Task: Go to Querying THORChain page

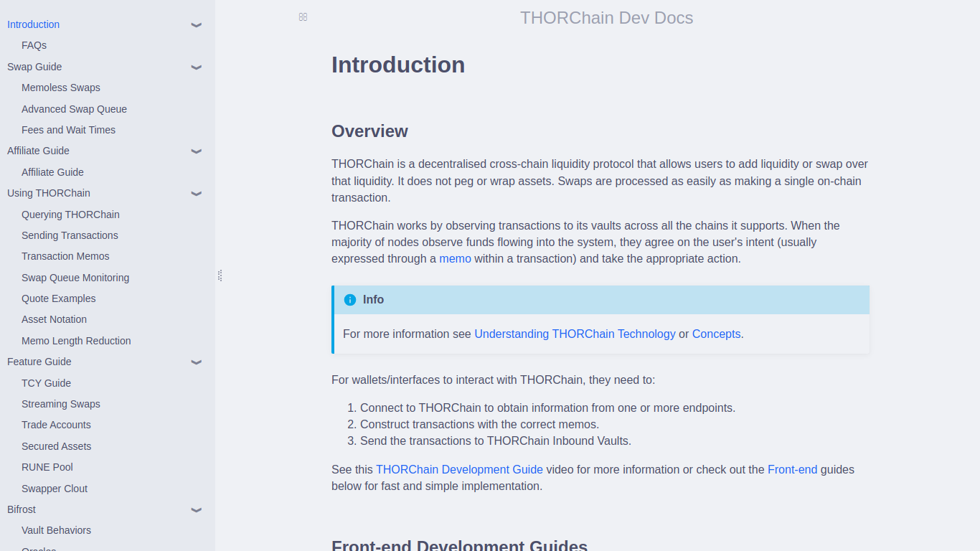Action: pos(70,215)
